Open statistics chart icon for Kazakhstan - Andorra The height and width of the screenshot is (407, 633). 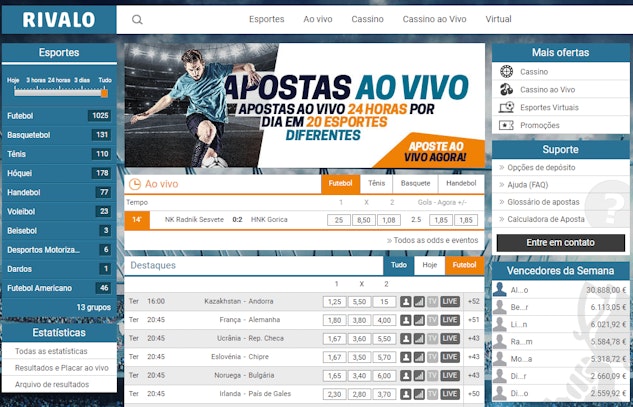419,301
